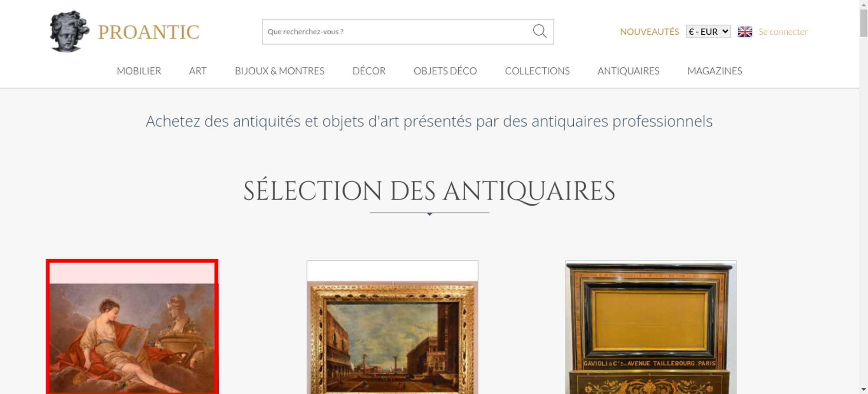The height and width of the screenshot is (394, 868).
Task: Open the BIJOUX & MONTRES menu
Action: [x=279, y=71]
